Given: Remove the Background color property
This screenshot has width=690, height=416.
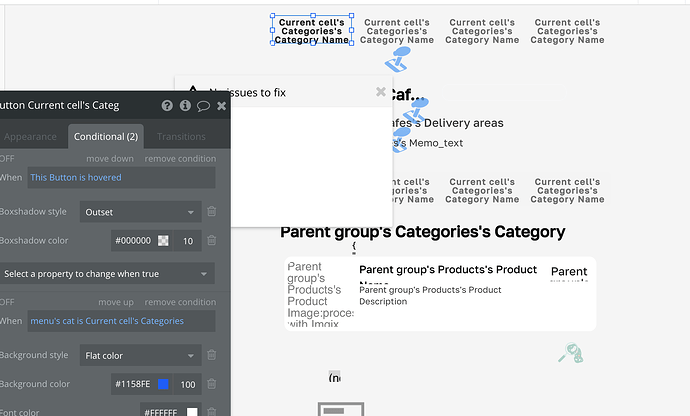Looking at the screenshot, I should click(x=212, y=384).
